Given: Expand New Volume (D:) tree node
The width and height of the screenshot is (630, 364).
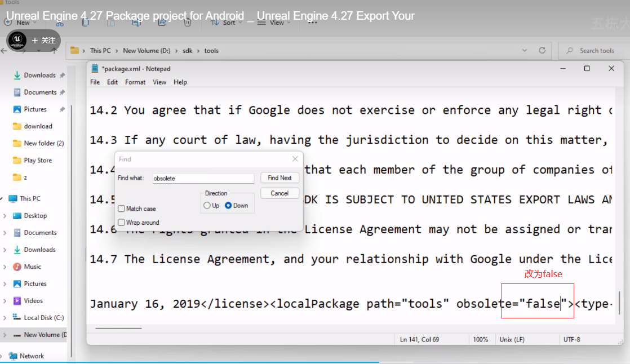Looking at the screenshot, I should [5, 335].
